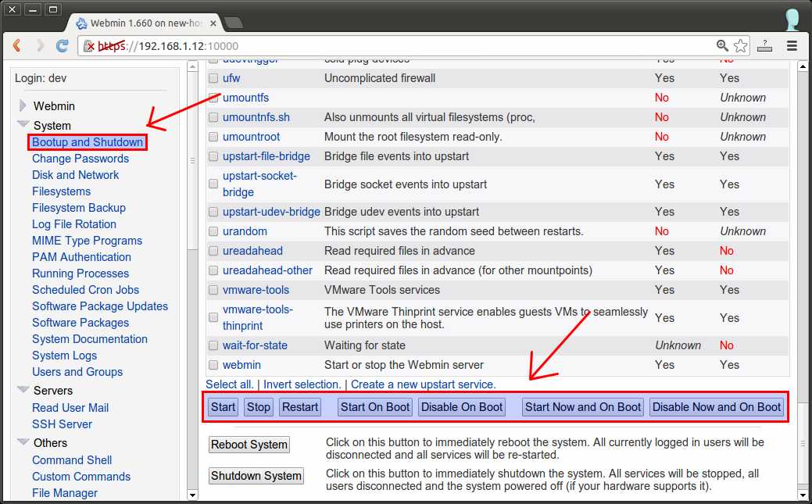Open Bootup and Shutdown module

(x=88, y=142)
